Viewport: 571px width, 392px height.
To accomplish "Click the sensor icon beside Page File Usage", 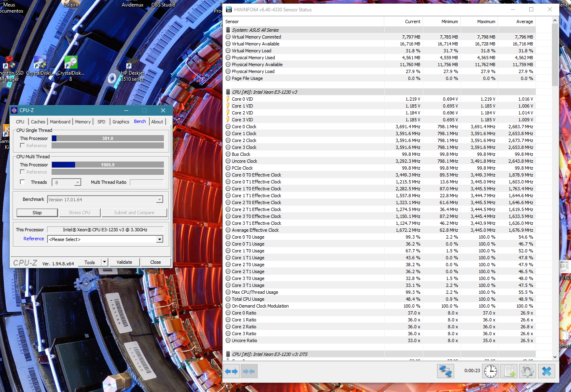I will (228, 78).
